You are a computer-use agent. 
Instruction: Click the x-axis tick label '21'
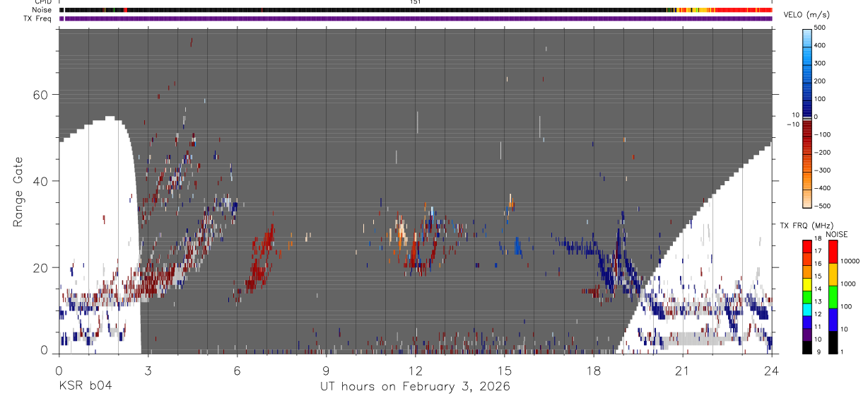point(683,371)
